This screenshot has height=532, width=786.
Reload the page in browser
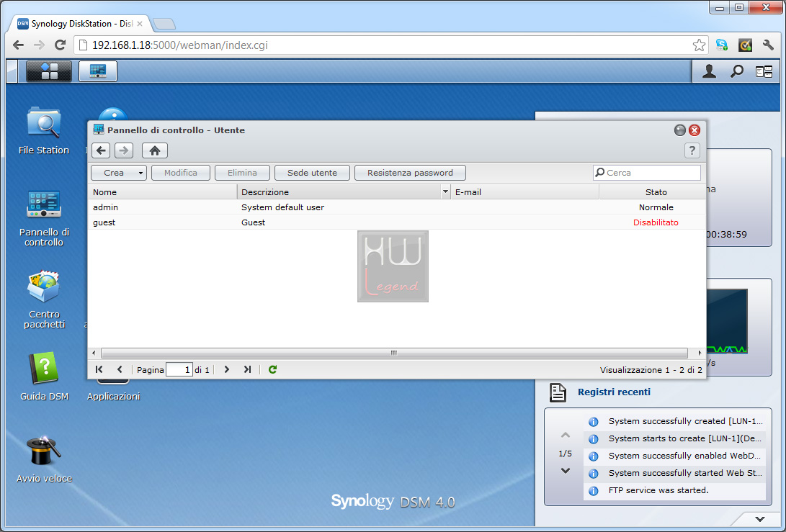coord(60,45)
